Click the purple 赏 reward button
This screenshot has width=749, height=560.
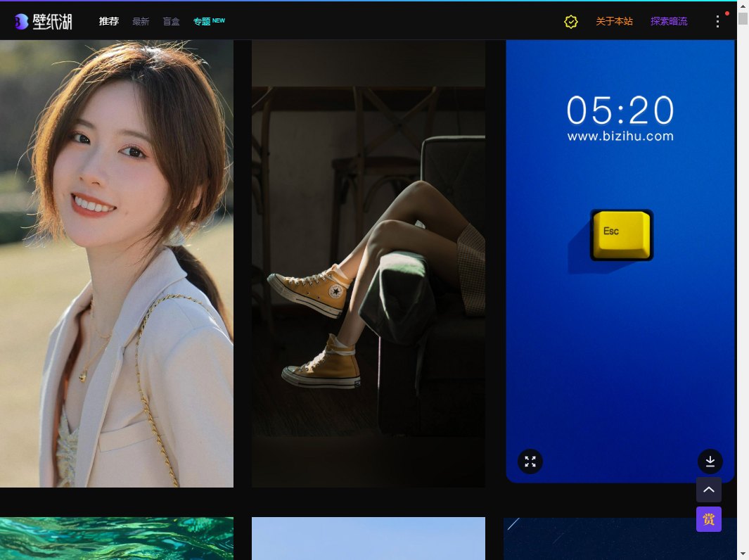[708, 519]
